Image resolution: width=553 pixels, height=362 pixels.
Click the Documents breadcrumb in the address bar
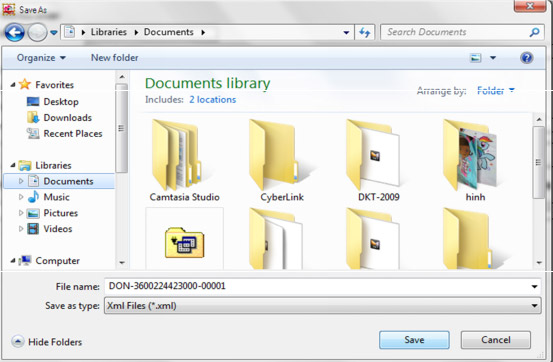169,32
